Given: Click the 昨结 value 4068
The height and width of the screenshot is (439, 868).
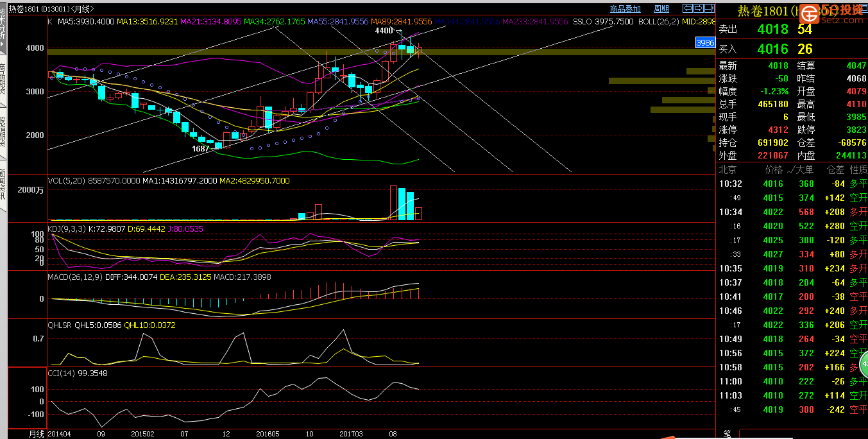Looking at the screenshot, I should [856, 78].
